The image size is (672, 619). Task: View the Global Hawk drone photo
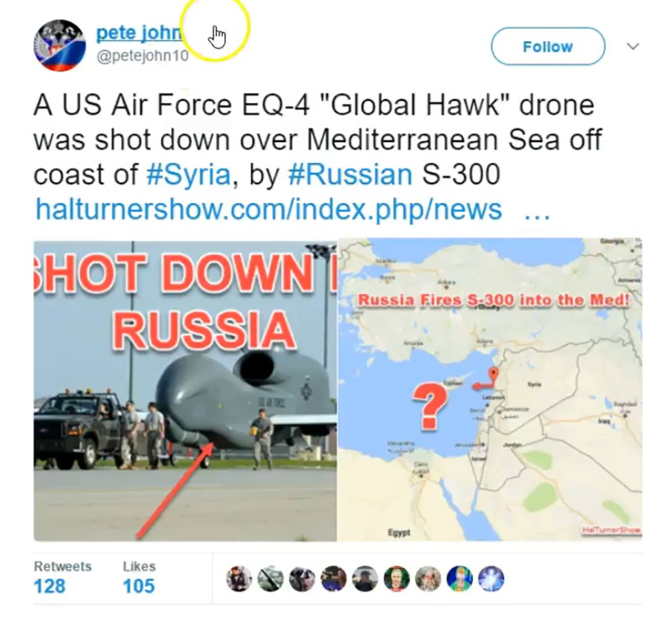click(185, 391)
